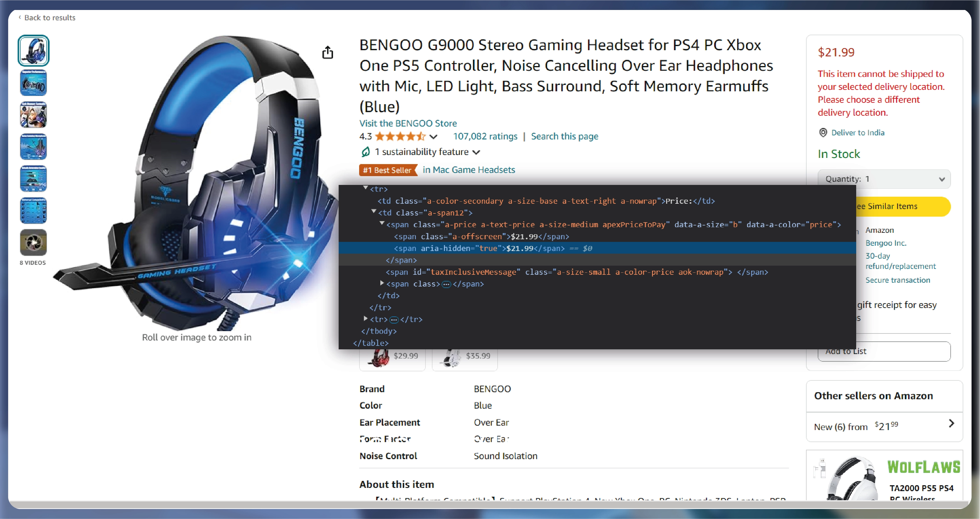Click the 8 VIDEOS label

(x=33, y=262)
